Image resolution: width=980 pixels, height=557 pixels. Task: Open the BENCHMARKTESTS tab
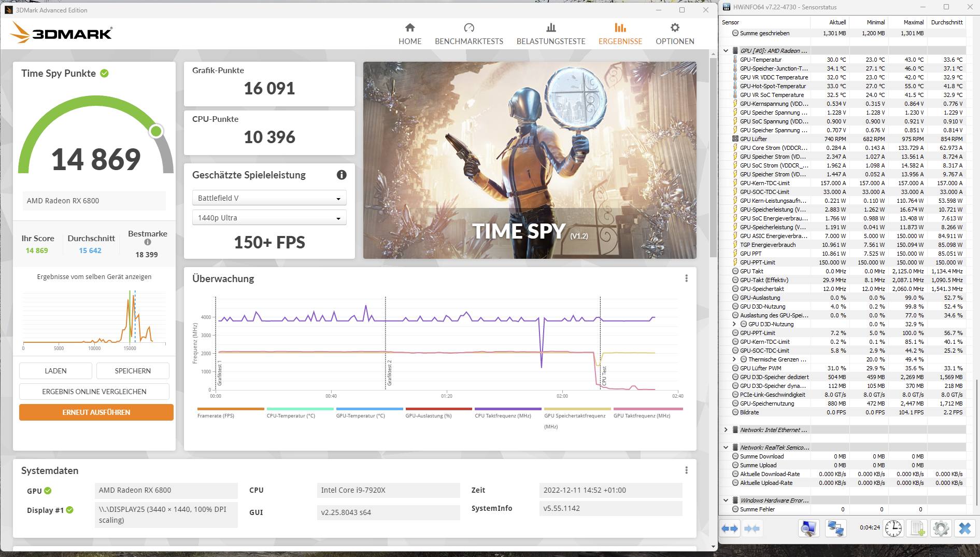click(x=469, y=34)
